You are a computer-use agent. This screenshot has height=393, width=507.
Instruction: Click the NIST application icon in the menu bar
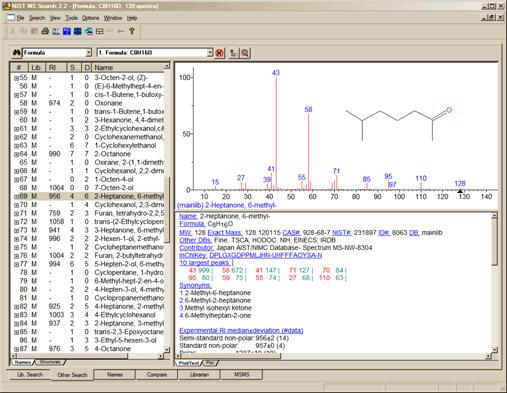[x=11, y=18]
